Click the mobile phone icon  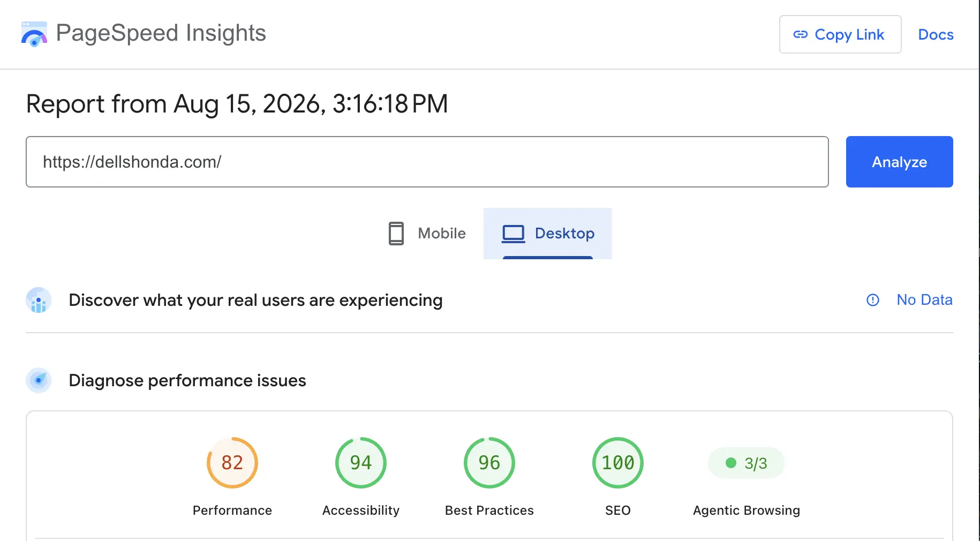[x=396, y=234]
